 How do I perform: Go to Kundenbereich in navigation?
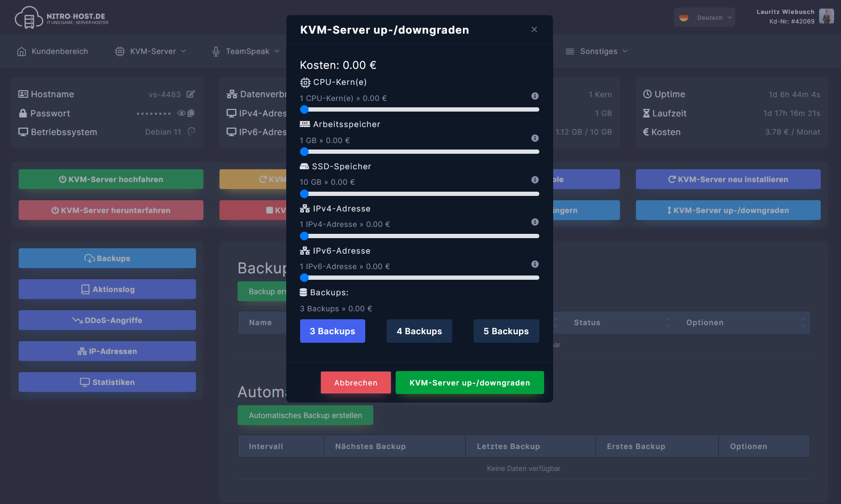tap(52, 51)
